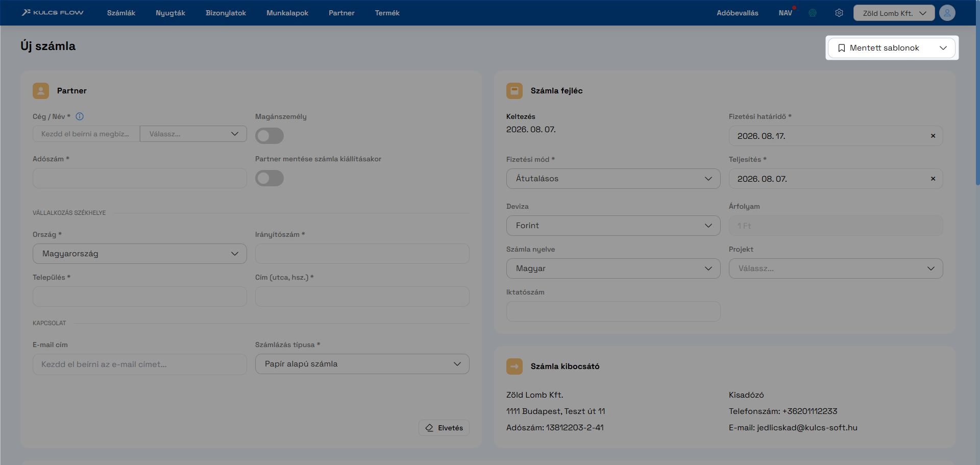Click the Adószám: 13812203-2-41 text
Viewport: 980px width, 465px height.
click(555, 428)
